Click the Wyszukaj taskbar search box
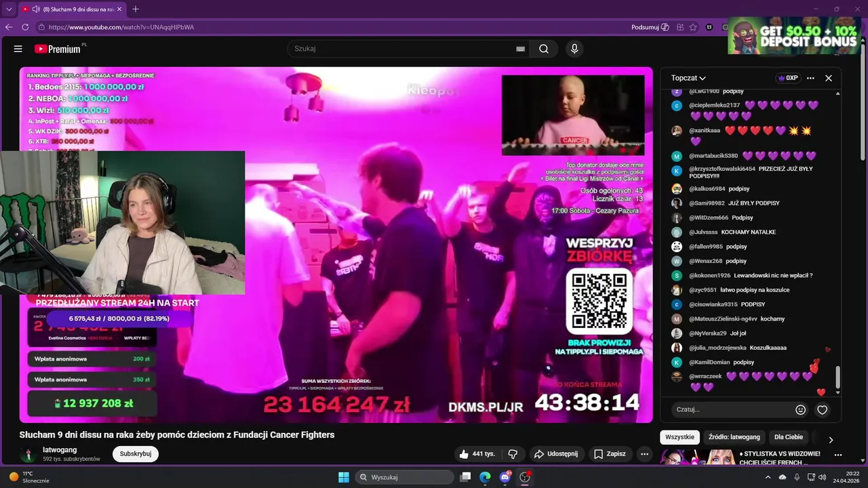 coord(404,477)
